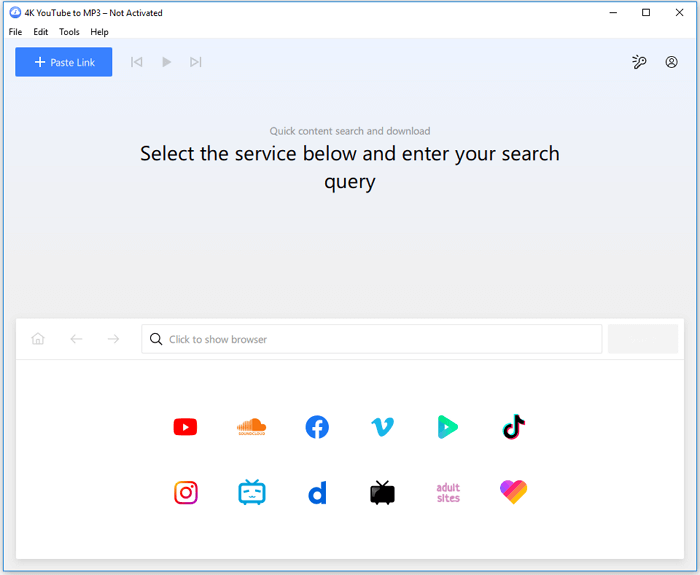Open the user account icon
Screen dimensions: 700x575
click(671, 62)
